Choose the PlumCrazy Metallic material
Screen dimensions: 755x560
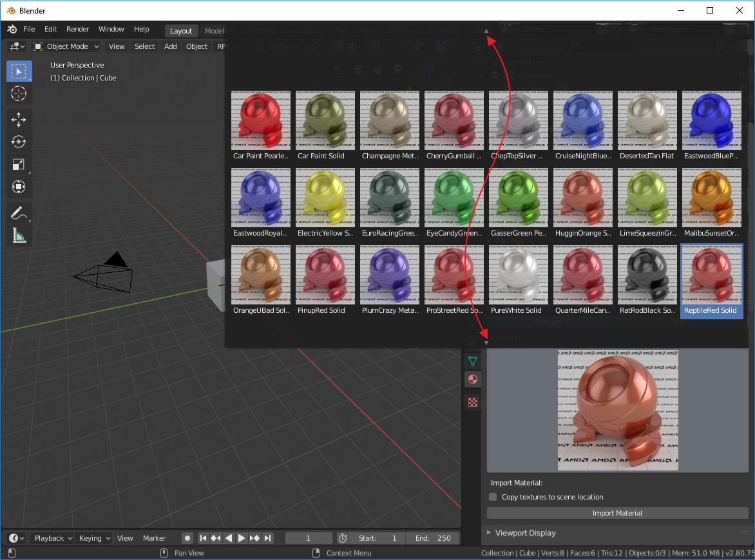pyautogui.click(x=390, y=280)
